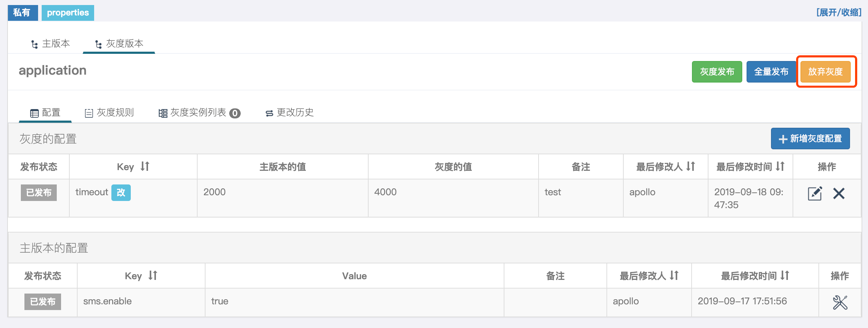Edit the timeout gray config item
This screenshot has height=328, width=868.
point(815,193)
